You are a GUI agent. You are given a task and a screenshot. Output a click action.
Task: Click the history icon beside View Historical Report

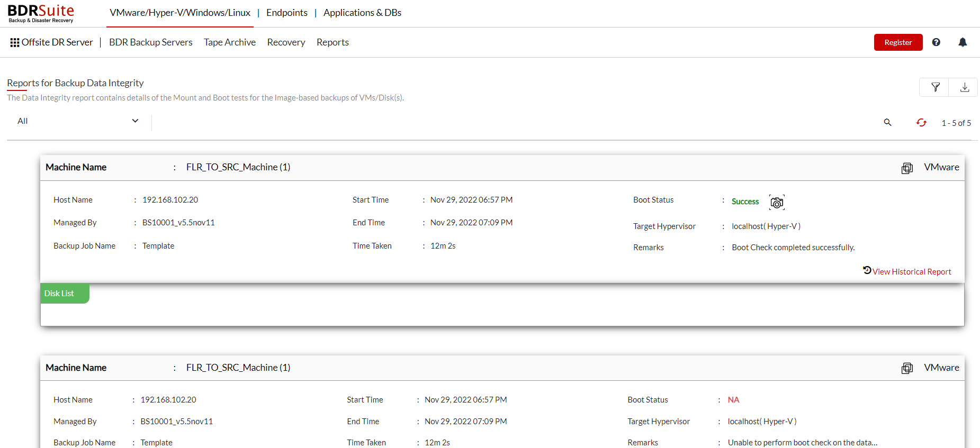[867, 270]
